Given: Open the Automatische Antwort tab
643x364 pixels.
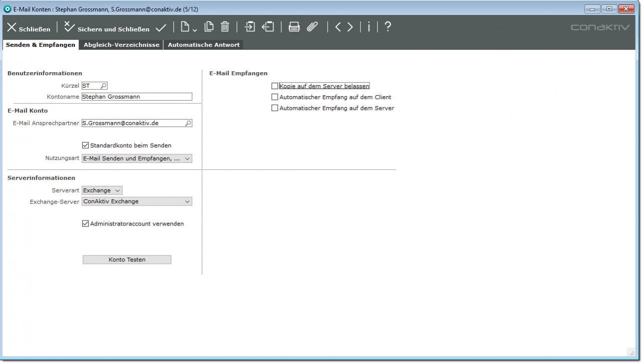Looking at the screenshot, I should click(204, 45).
